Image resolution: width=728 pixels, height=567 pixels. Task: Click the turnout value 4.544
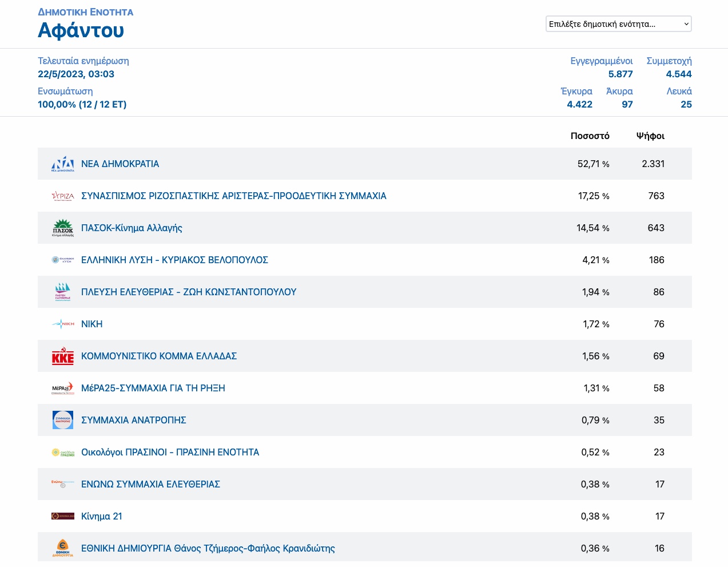click(x=679, y=74)
